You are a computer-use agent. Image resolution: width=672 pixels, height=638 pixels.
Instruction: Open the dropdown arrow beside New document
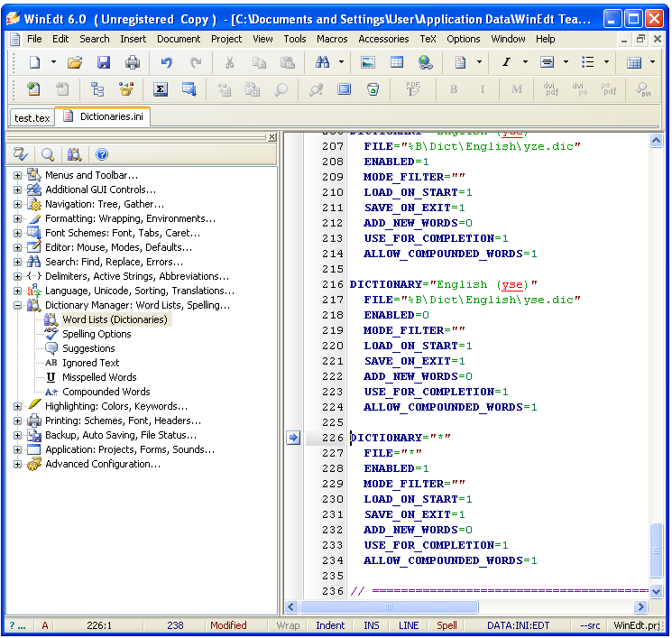tap(53, 62)
